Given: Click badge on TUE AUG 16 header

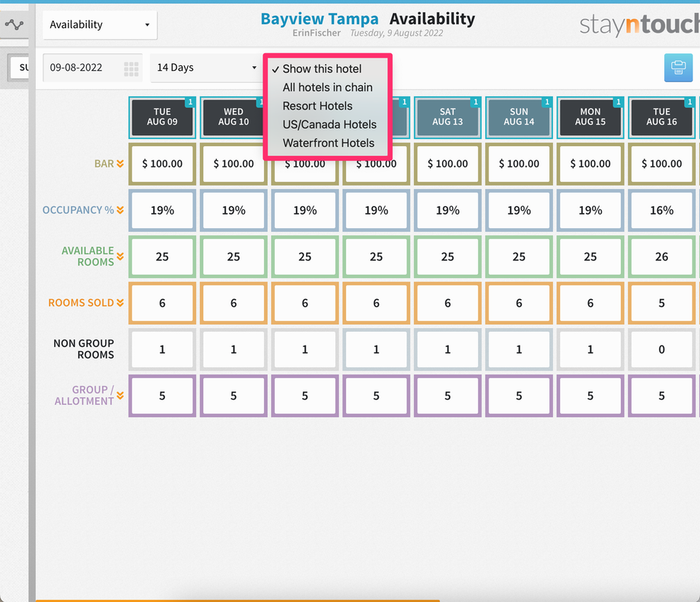Looking at the screenshot, I should 690,102.
